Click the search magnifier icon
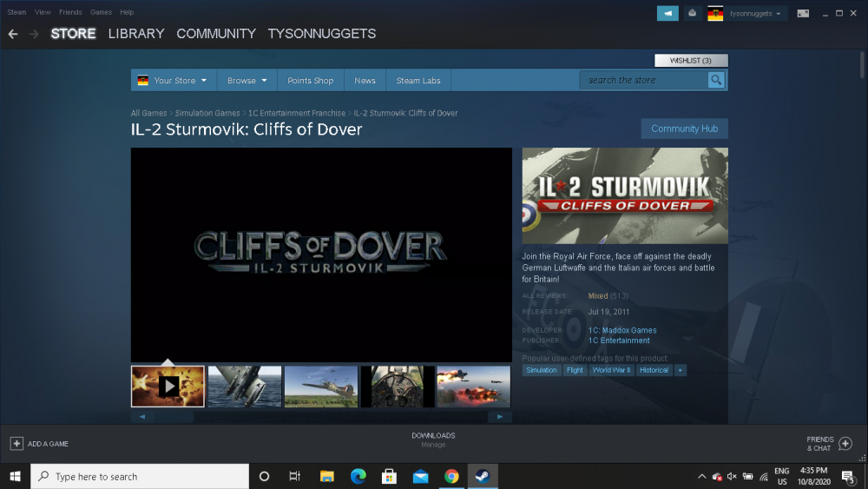This screenshot has height=489, width=868. pos(716,80)
